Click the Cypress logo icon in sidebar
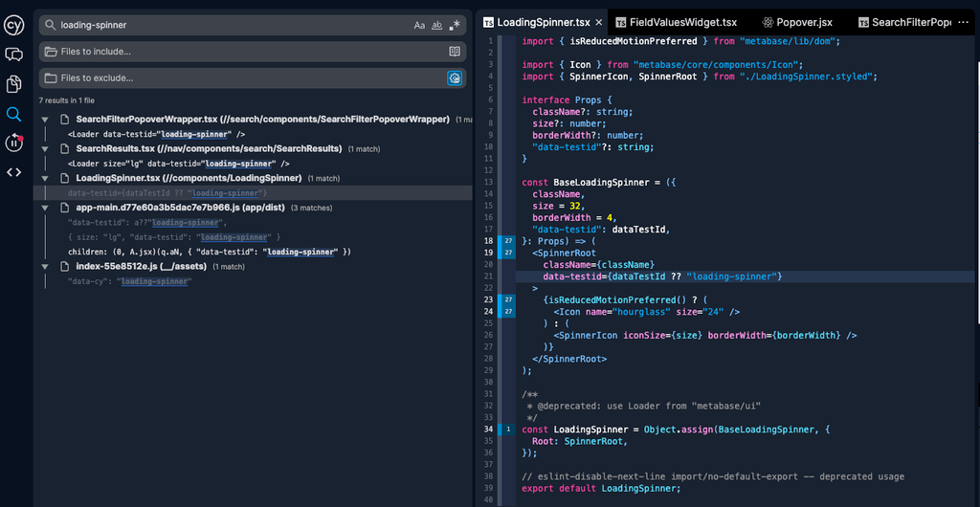Screen dimensions: 980x507 point(13,25)
